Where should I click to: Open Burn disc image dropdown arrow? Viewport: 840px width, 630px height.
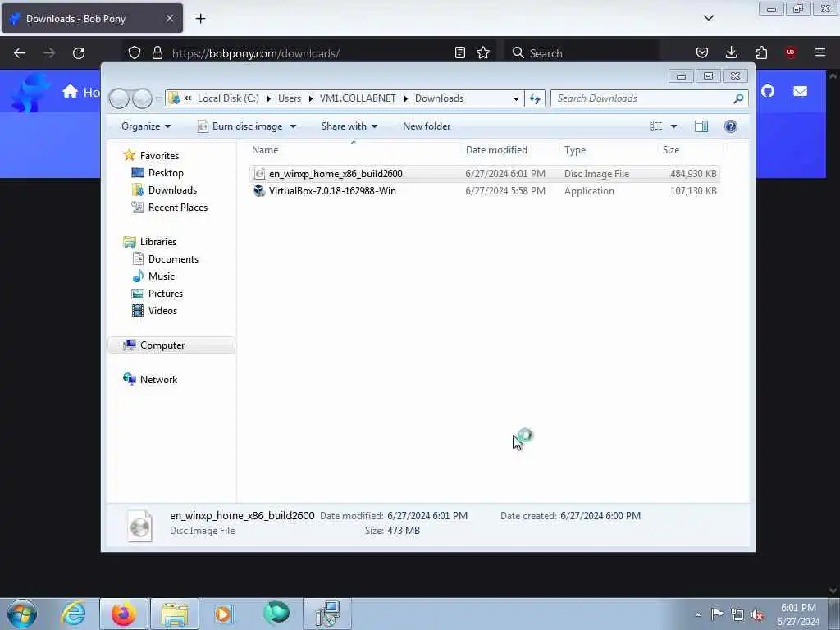click(293, 126)
